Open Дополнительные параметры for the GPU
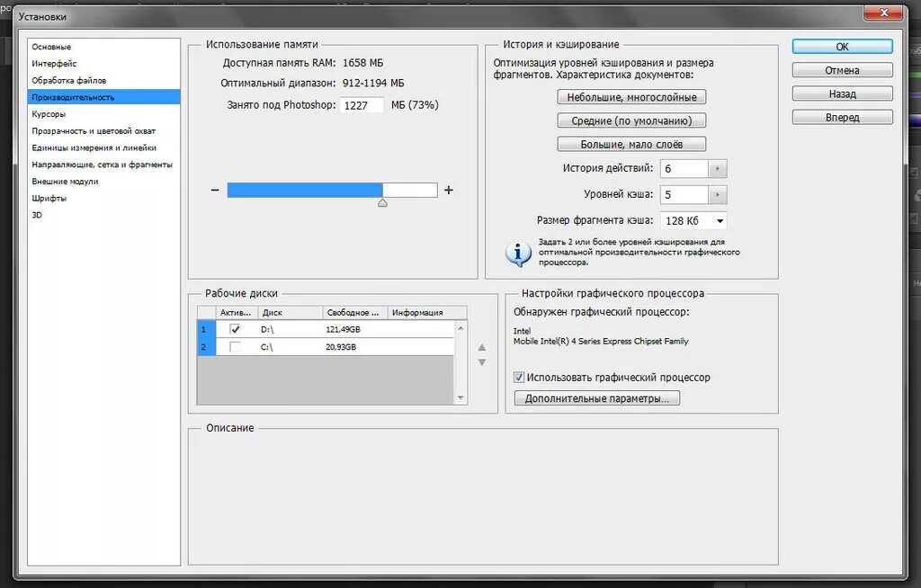 [x=597, y=398]
